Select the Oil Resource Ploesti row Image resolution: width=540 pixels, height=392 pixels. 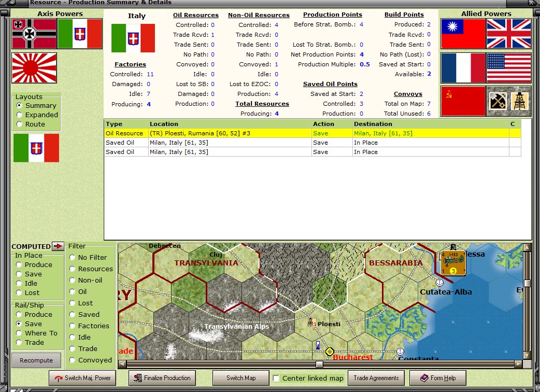(x=312, y=133)
